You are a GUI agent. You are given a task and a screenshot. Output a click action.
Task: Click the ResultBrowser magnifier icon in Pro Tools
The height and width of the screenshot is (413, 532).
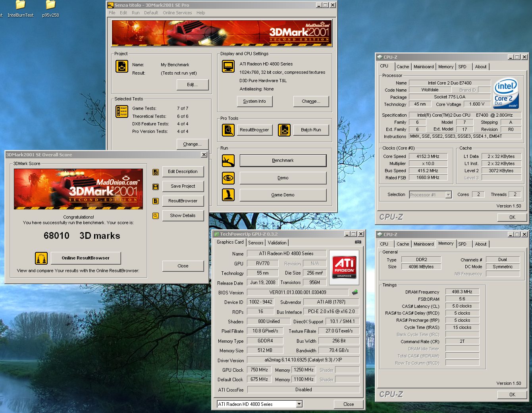228,130
